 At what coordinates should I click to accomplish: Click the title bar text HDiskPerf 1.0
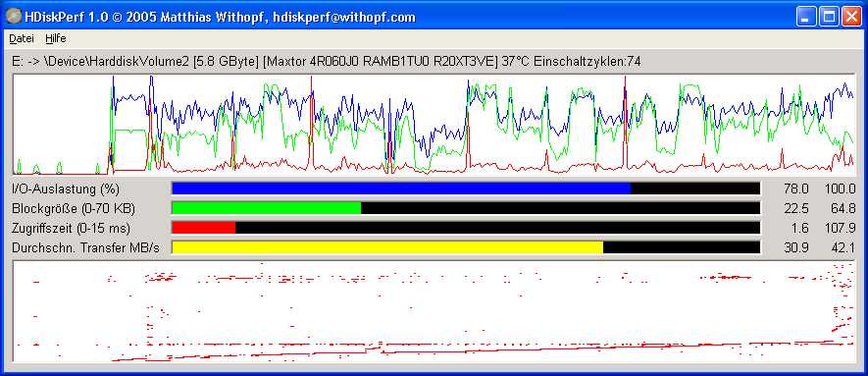(x=59, y=17)
